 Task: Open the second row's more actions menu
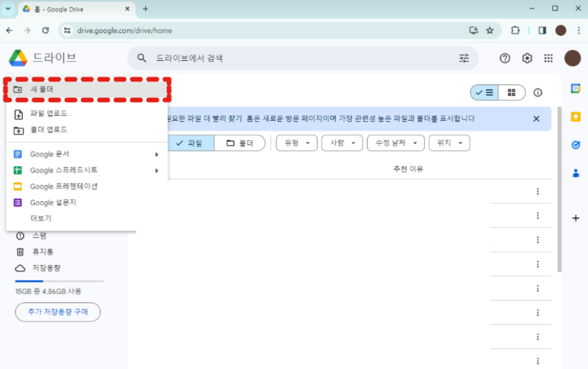pos(538,216)
